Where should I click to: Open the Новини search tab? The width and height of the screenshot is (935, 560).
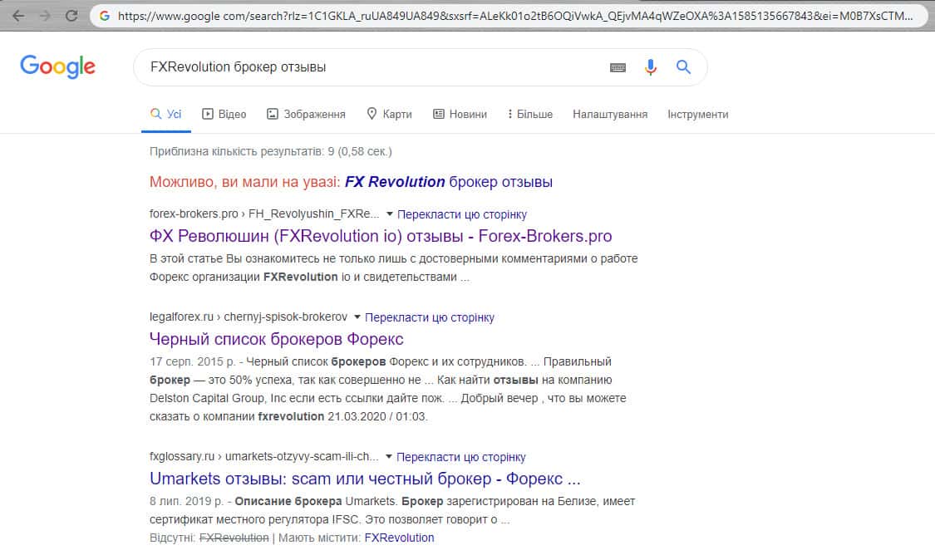(x=460, y=115)
